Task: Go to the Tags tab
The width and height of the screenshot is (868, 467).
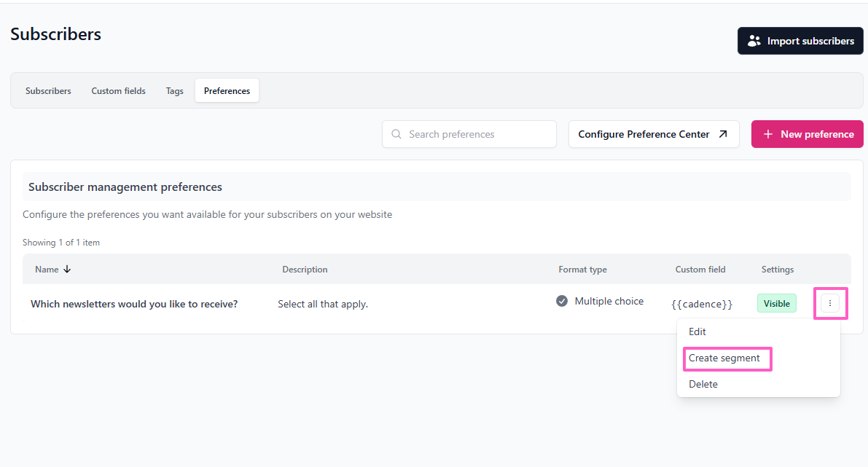Action: 175,91
